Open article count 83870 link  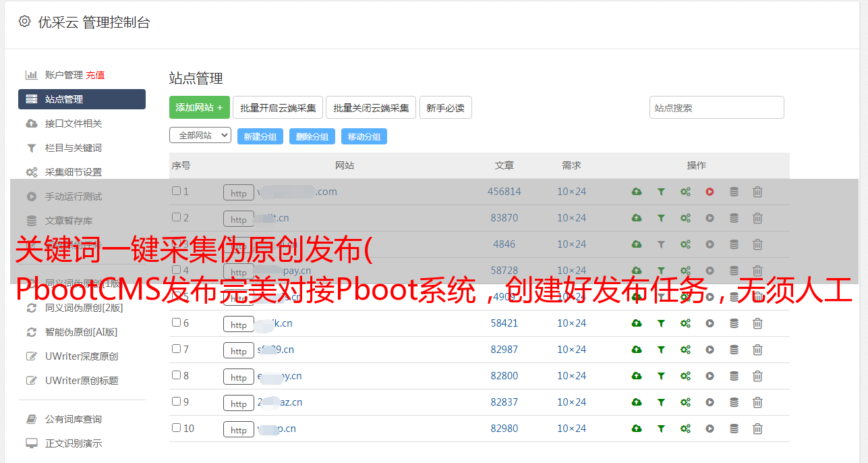[504, 218]
